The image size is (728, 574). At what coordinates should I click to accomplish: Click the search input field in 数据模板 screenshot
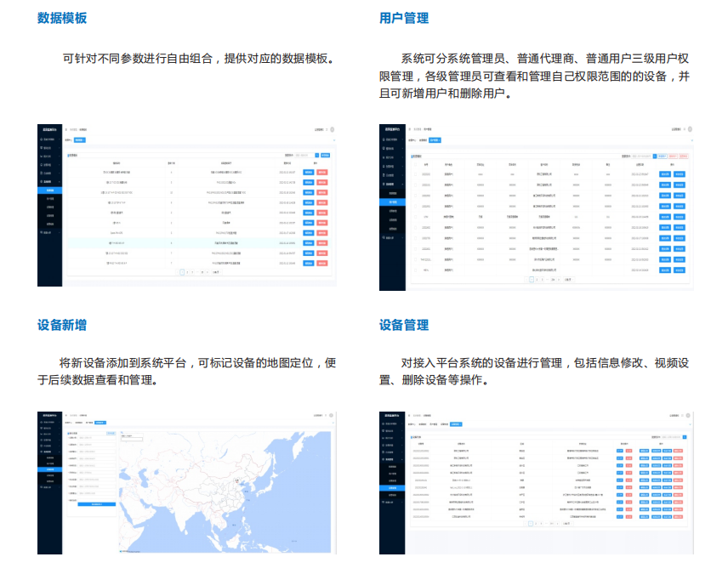point(304,155)
